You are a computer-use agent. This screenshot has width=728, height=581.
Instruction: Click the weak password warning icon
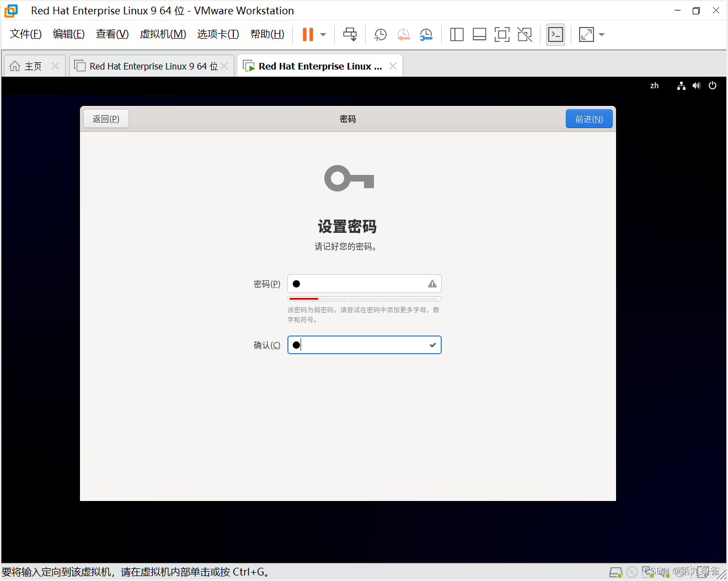coord(432,284)
